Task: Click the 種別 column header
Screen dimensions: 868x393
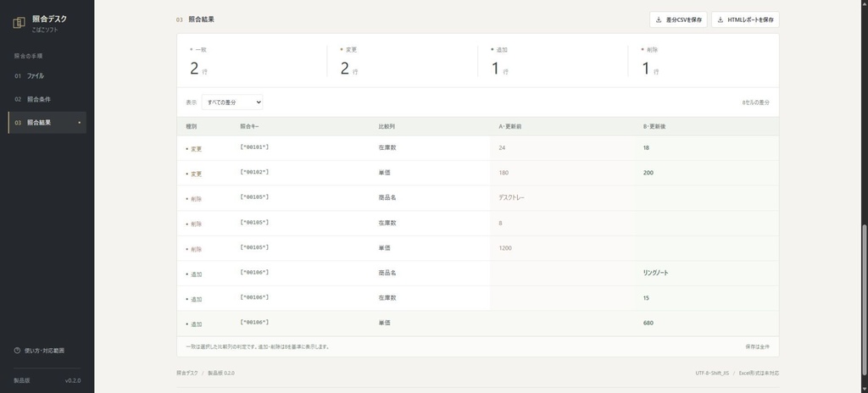Action: pos(191,127)
